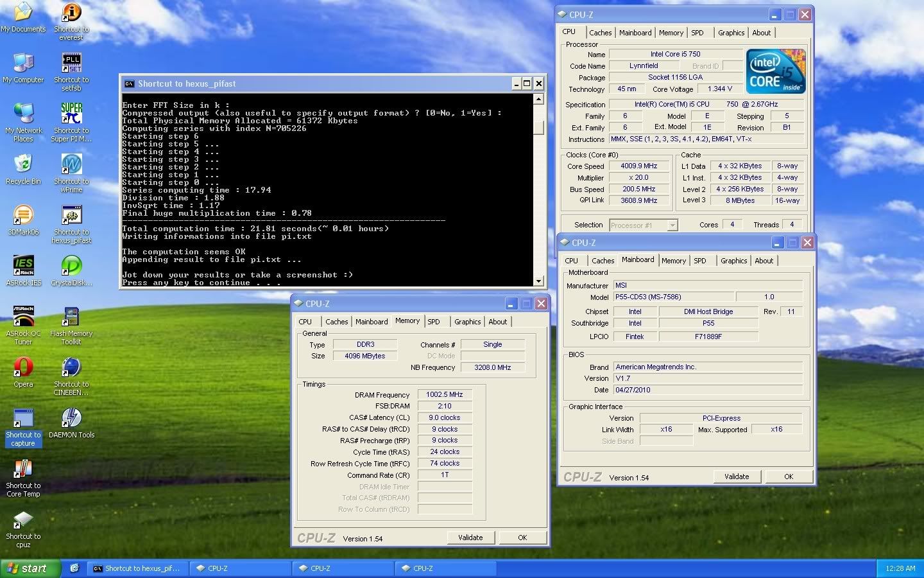
Task: Open Graphics tab in top CPU-Z window
Action: [732, 33]
